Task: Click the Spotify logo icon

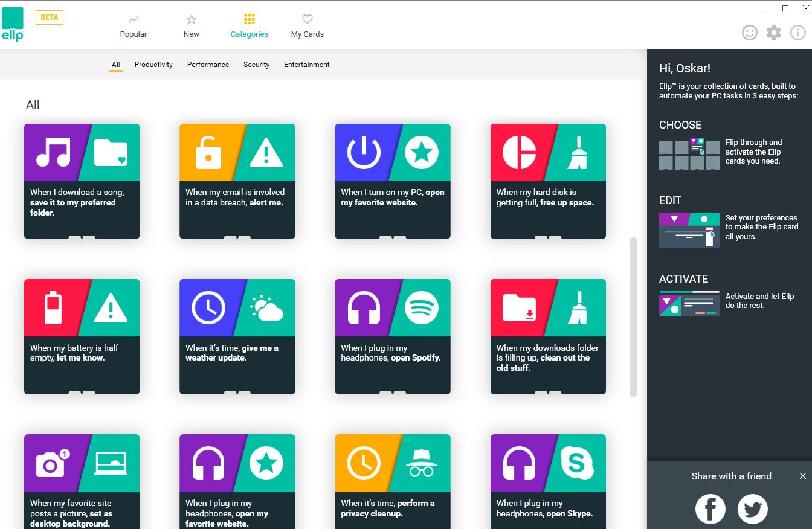Action: click(x=422, y=308)
